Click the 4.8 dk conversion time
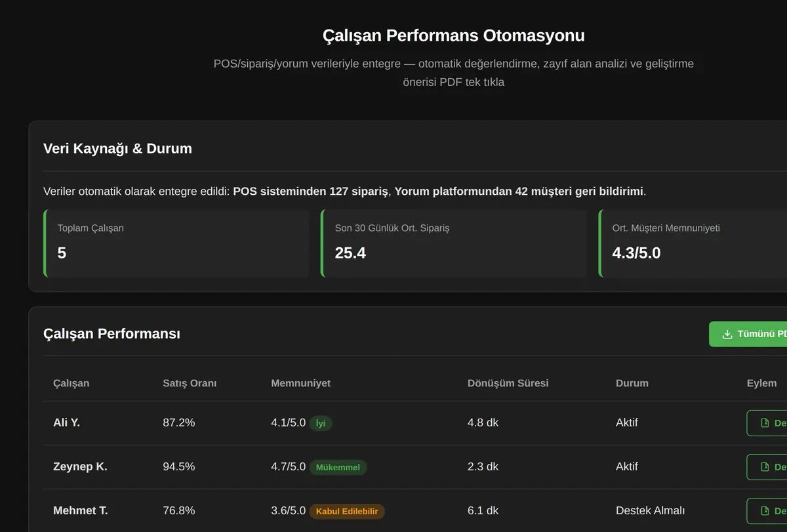 click(483, 423)
